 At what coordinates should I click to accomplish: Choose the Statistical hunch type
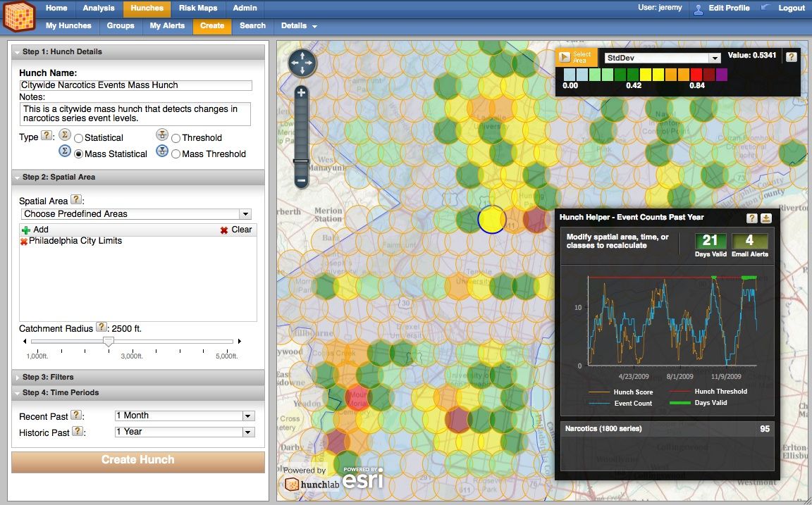78,137
